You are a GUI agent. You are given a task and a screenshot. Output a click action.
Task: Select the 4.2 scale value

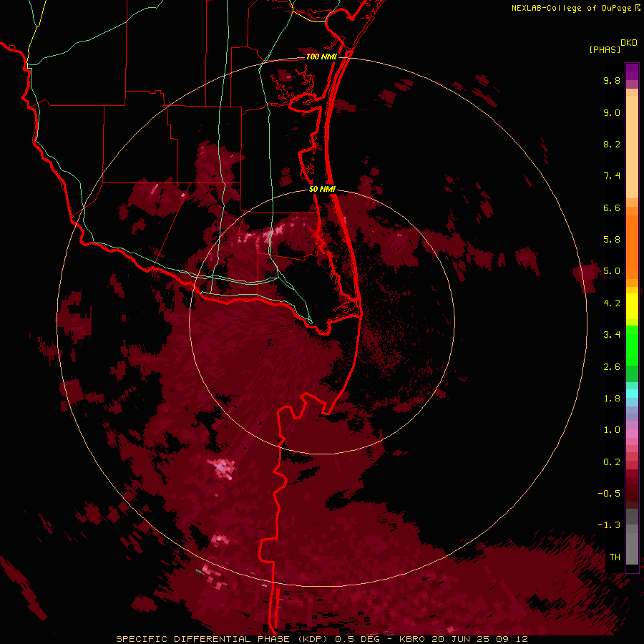tap(612, 303)
